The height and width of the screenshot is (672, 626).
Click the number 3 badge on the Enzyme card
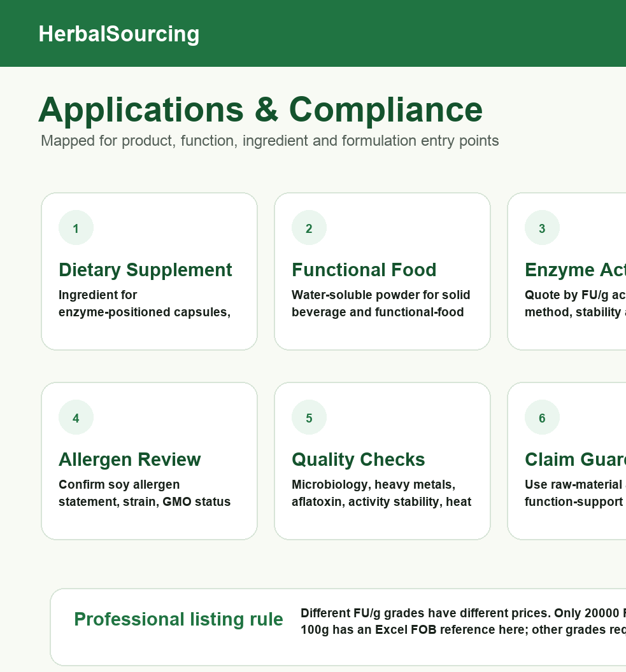click(x=542, y=228)
